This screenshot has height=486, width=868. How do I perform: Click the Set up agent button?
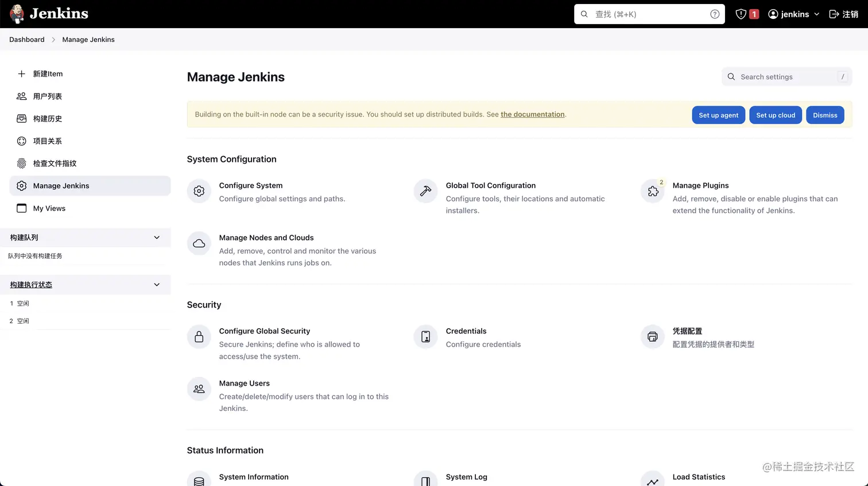click(x=719, y=115)
